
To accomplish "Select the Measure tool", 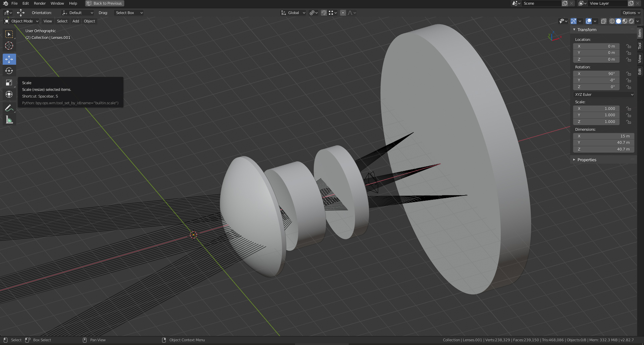I will coord(9,119).
